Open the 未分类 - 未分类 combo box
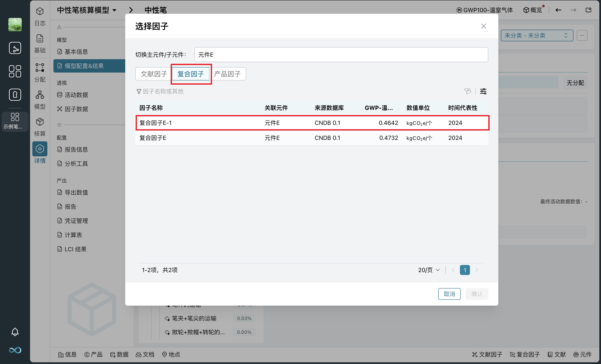This screenshot has height=364, width=601. point(537,36)
